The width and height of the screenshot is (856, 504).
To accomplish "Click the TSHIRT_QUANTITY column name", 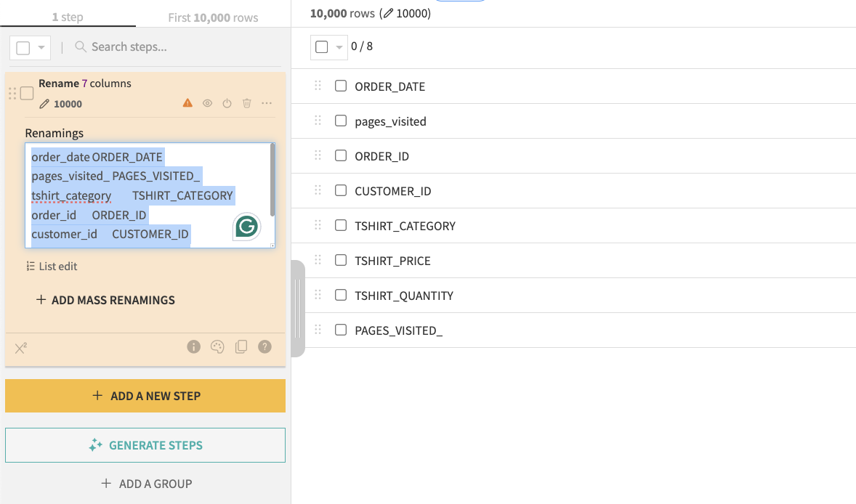I will coord(404,296).
